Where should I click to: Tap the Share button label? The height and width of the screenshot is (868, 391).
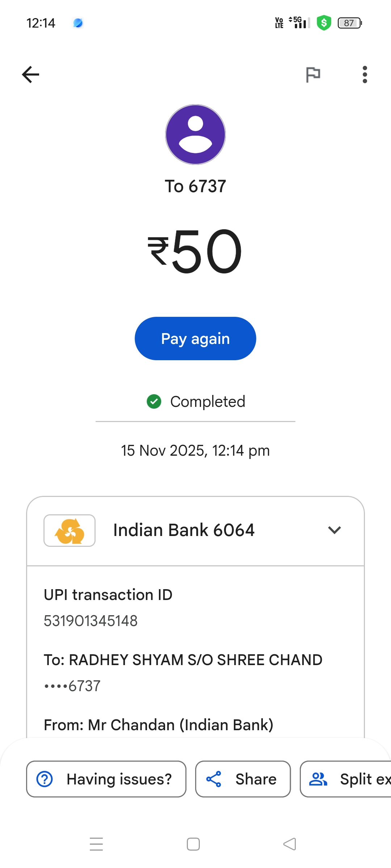(256, 779)
